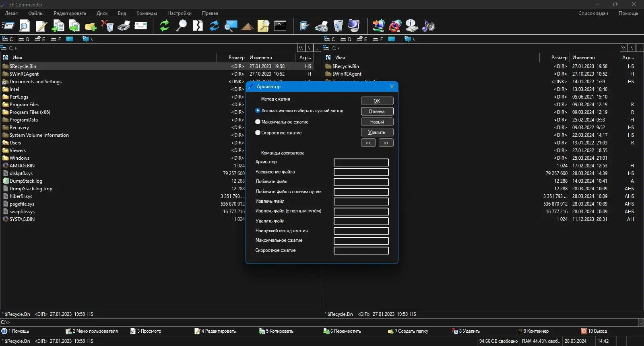Viewport: 644px width, 346px height.
Task: Open the 'Настройки' menu
Action: click(x=179, y=13)
